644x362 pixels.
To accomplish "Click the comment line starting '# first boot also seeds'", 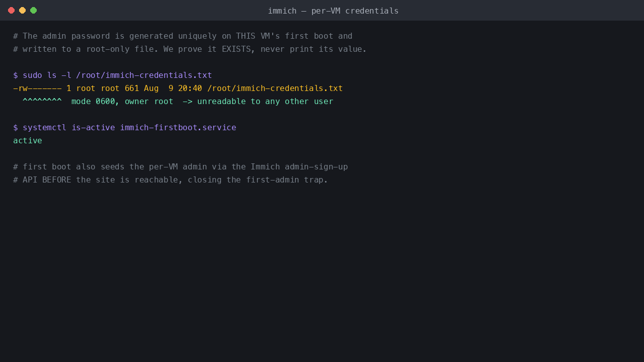I will coord(180,167).
